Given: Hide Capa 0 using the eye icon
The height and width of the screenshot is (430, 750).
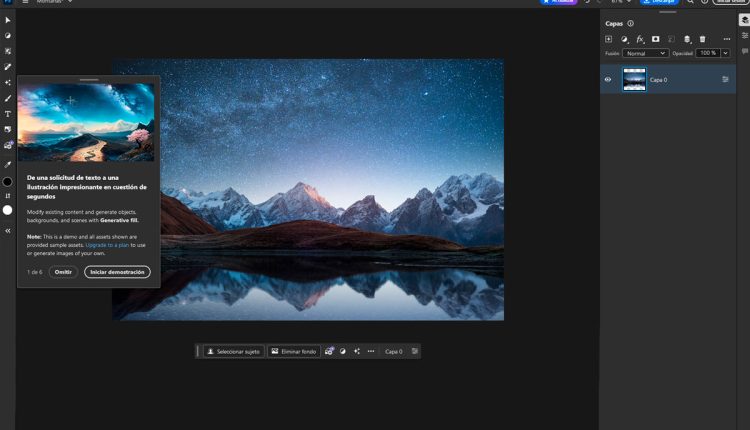Looking at the screenshot, I should click(607, 80).
